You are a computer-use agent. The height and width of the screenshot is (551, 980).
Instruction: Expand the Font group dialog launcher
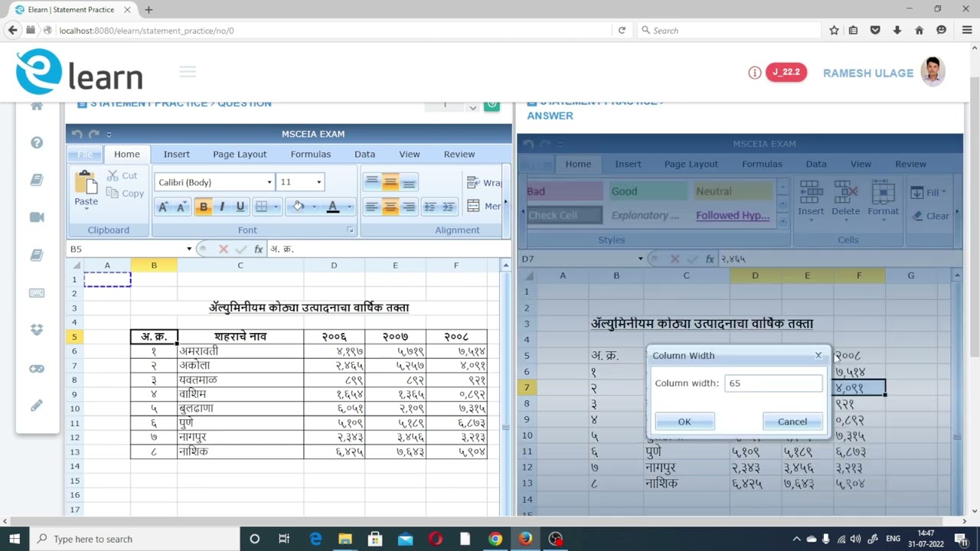pyautogui.click(x=351, y=230)
